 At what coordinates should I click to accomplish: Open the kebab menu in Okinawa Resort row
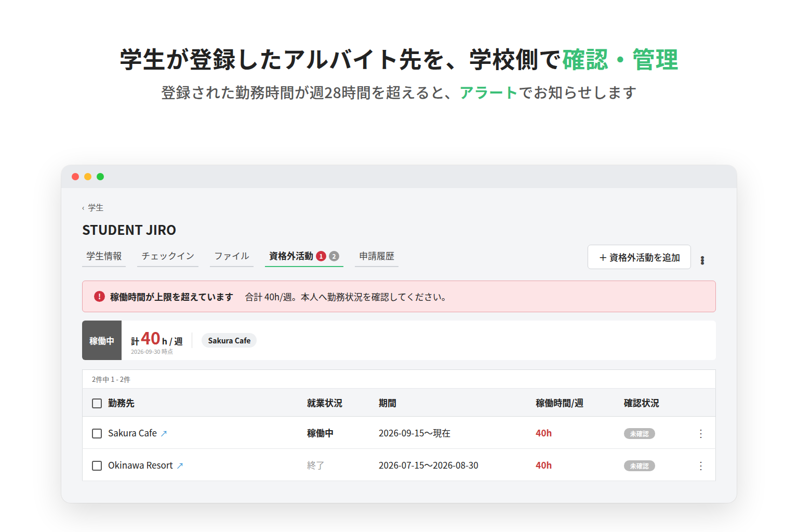pos(701,465)
